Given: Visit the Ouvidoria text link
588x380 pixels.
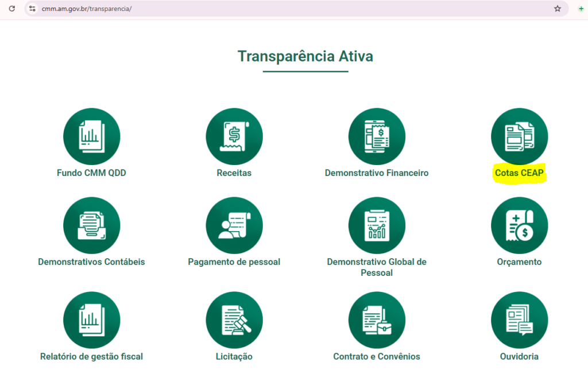Looking at the screenshot, I should pyautogui.click(x=519, y=357).
